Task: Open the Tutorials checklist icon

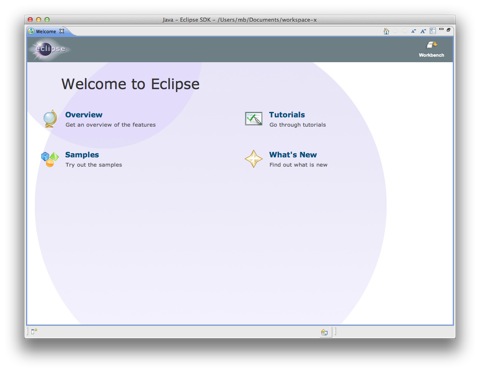Action: pos(254,119)
